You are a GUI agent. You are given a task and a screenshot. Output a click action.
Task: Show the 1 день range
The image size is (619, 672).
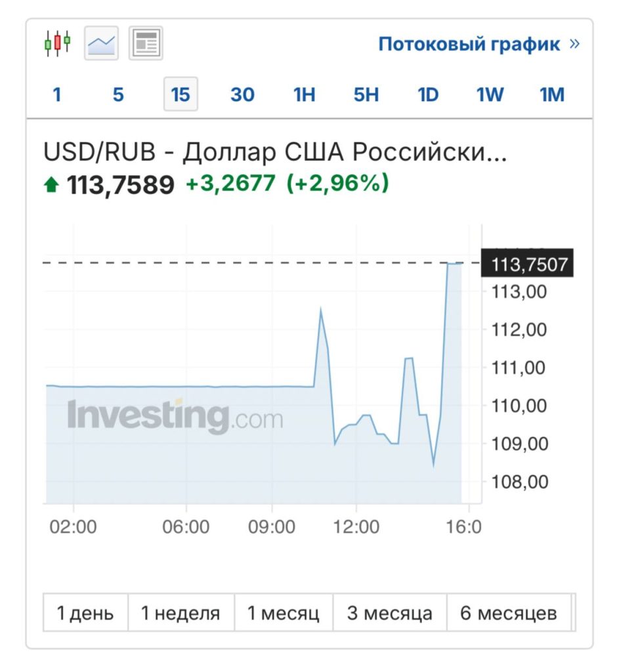click(x=85, y=614)
